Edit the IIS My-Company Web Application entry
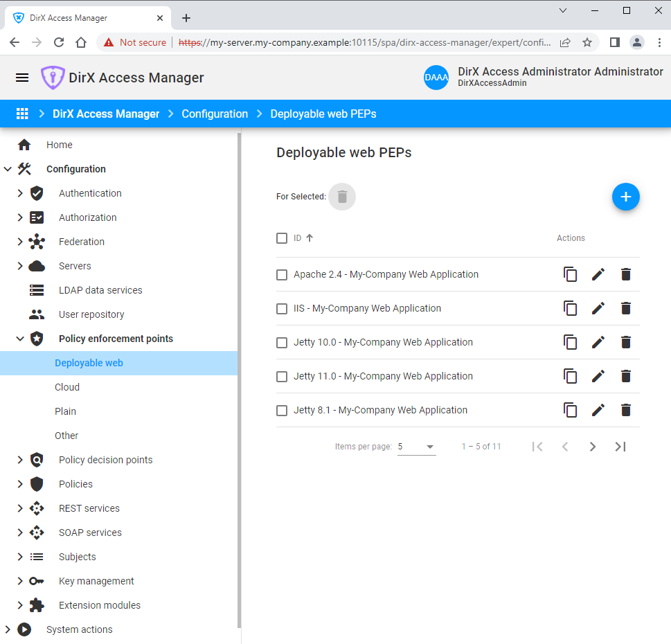This screenshot has width=671, height=644. tap(598, 308)
